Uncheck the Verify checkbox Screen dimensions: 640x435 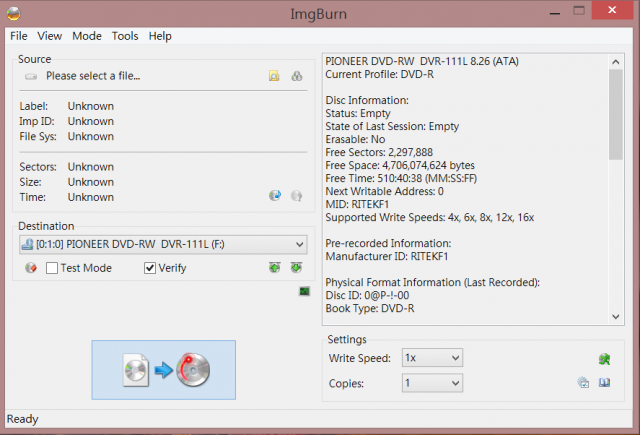point(150,268)
